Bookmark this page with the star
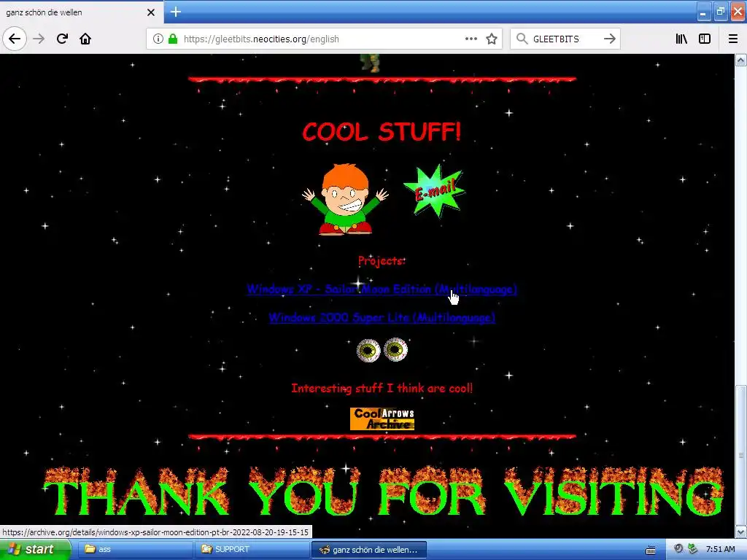 [x=492, y=39]
